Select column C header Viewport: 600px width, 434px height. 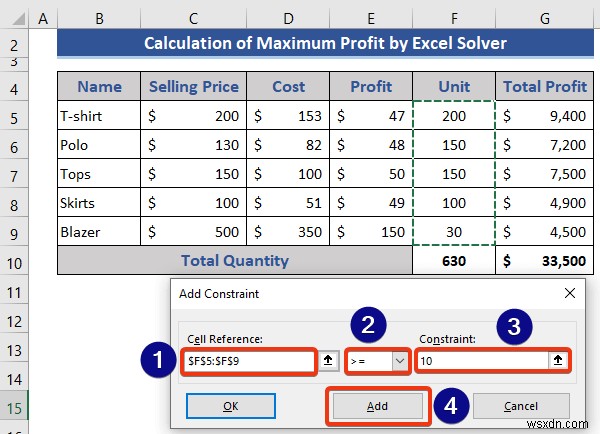(193, 19)
